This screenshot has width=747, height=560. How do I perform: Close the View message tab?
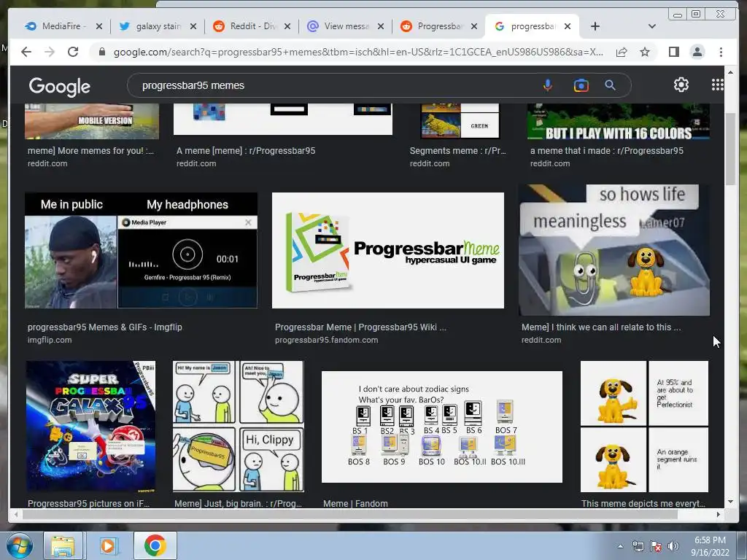[381, 26]
